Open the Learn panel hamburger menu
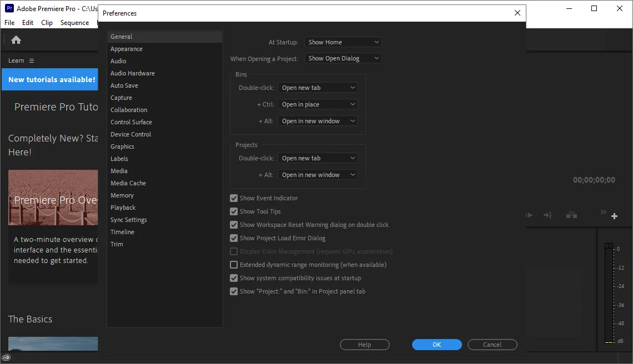 [32, 60]
